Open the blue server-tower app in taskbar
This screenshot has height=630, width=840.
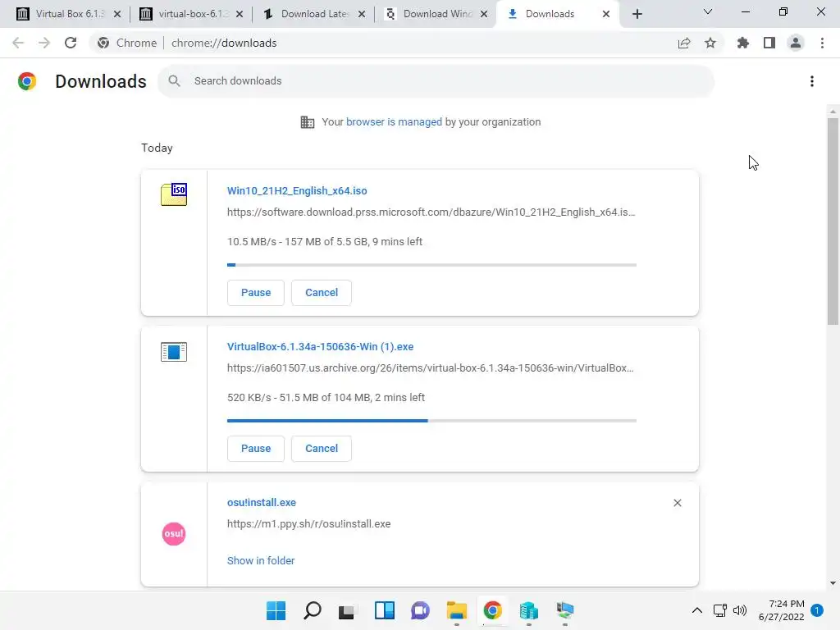(x=529, y=610)
